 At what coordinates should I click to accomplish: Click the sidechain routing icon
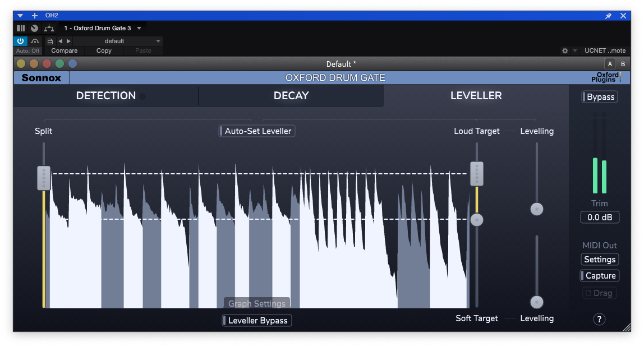49,28
